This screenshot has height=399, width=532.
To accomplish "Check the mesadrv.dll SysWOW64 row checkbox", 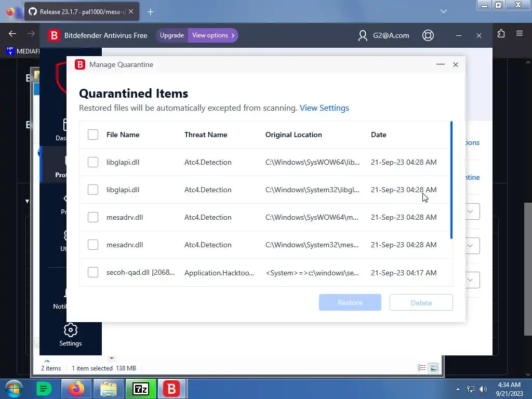I will 93,217.
